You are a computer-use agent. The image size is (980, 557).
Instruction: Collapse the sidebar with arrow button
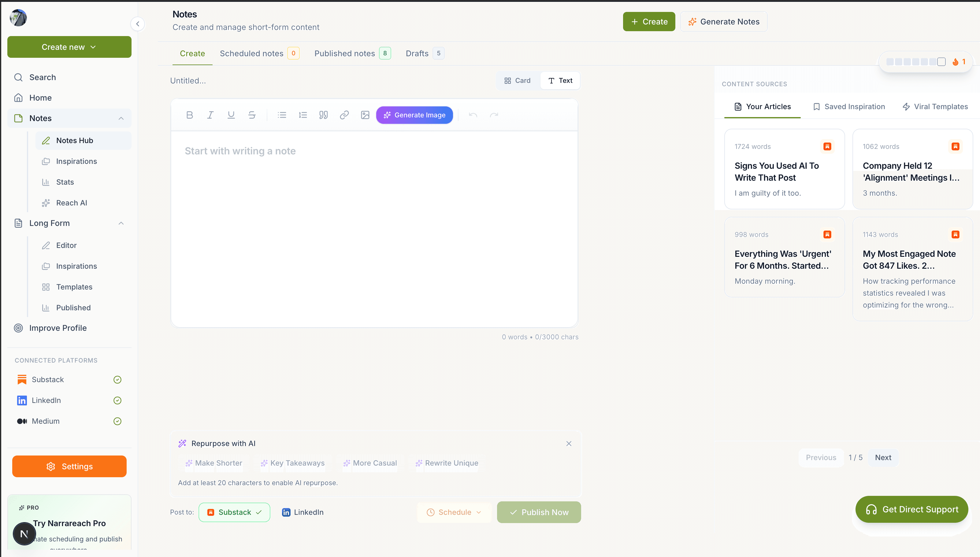(138, 24)
